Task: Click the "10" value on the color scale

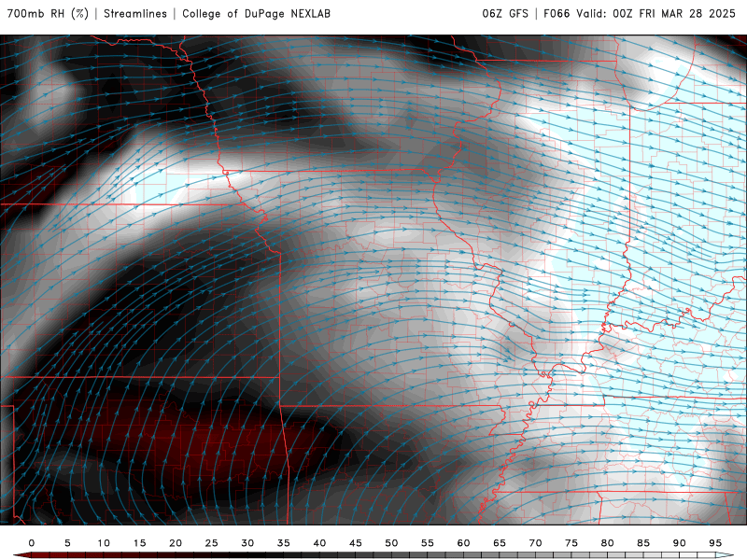Action: pyautogui.click(x=104, y=543)
